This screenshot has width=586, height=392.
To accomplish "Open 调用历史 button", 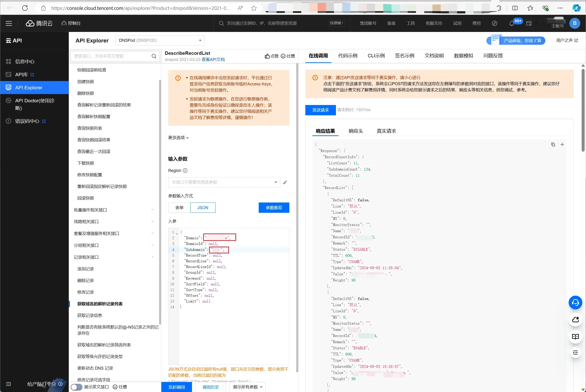I will click(210, 387).
